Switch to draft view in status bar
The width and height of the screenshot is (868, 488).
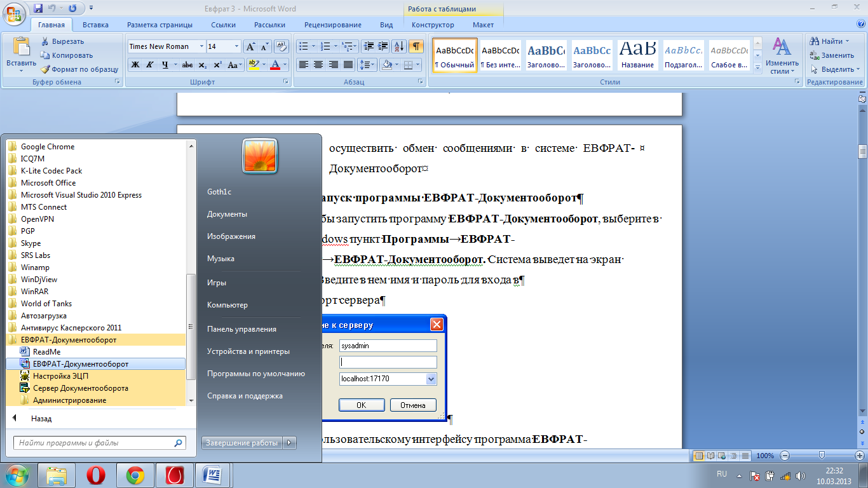point(745,456)
